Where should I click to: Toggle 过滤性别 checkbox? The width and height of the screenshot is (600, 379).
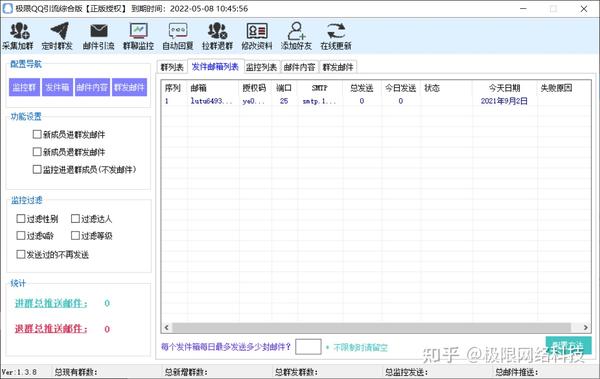[21, 219]
